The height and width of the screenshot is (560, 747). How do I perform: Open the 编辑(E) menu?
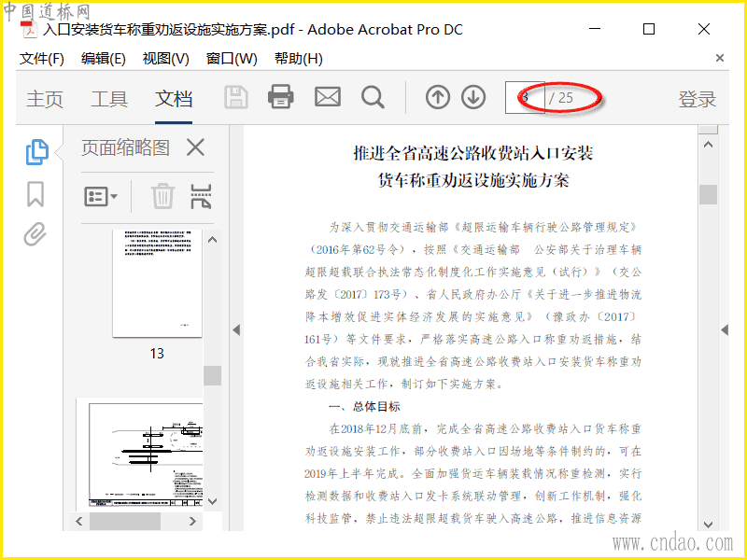click(x=104, y=59)
